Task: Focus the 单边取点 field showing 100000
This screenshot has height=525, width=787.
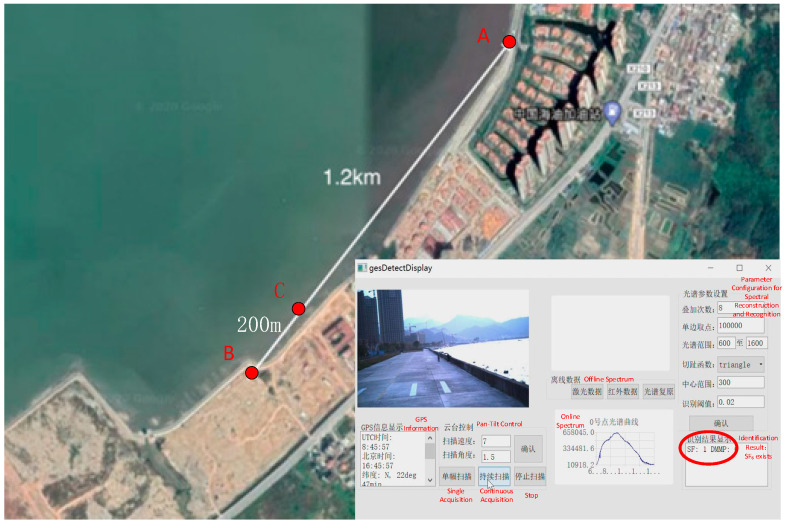Action: click(x=741, y=326)
